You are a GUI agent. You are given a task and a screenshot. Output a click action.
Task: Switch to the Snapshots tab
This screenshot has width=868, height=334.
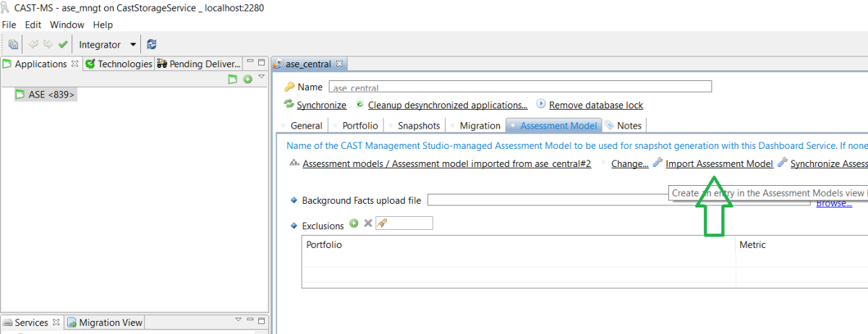[x=418, y=125]
